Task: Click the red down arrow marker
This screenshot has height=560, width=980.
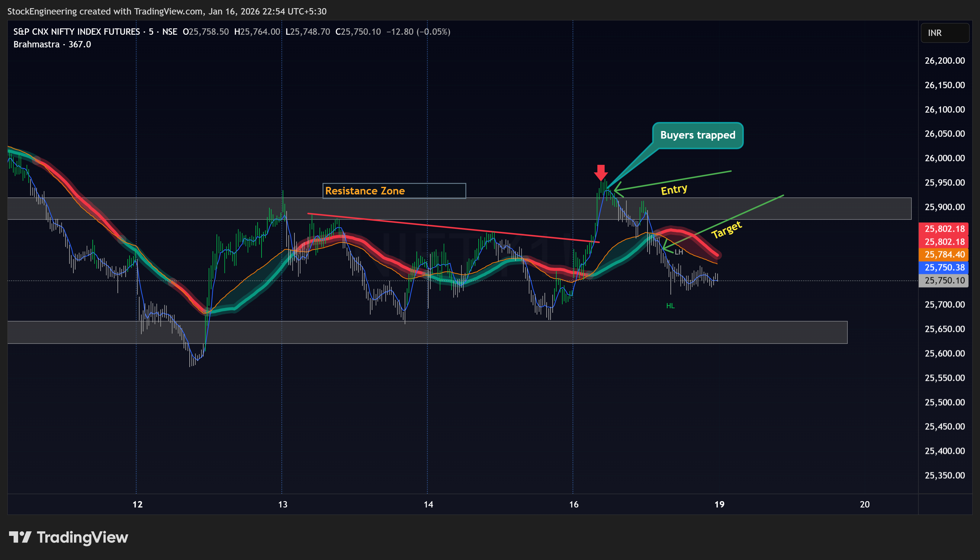Action: 601,172
